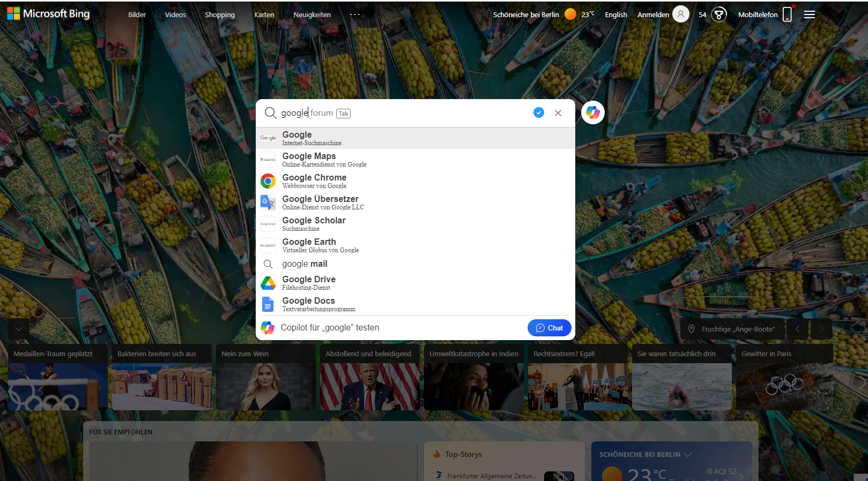868x481 pixels.
Task: Select the Google Earth suggestion text
Action: click(321, 245)
